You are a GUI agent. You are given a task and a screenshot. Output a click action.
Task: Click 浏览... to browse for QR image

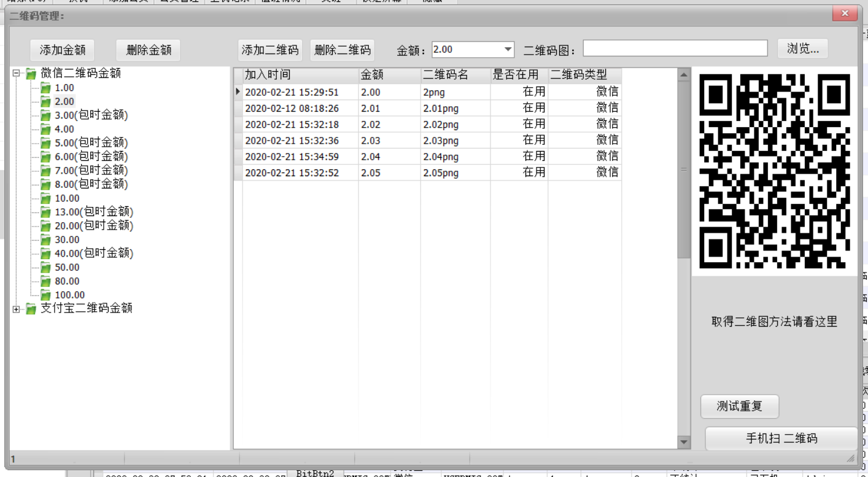click(x=802, y=49)
